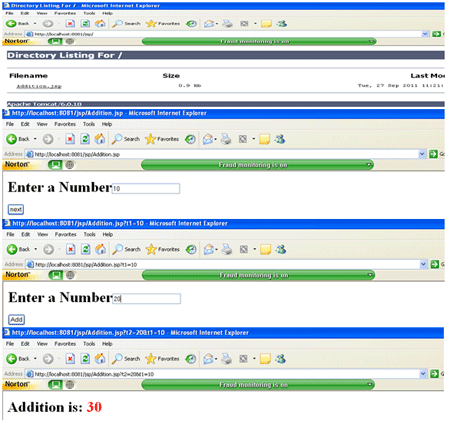Click Search in the Addition.jsp window toolbar
450x431 pixels.
(126, 139)
